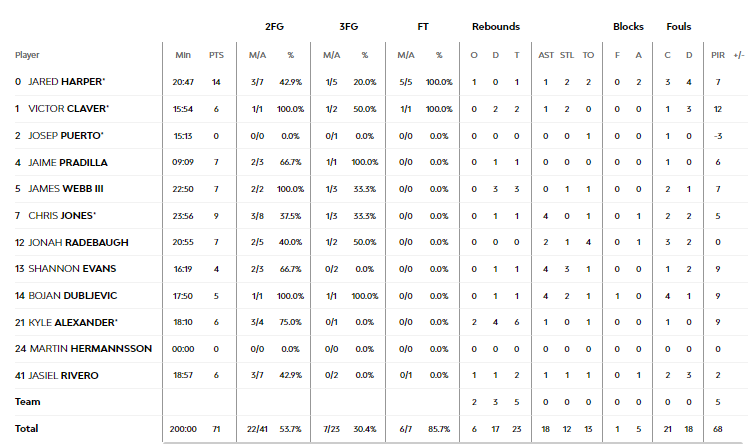Viewport: 752px width, 444px height.
Task: Open Shannon Evans player page
Action: (72, 269)
